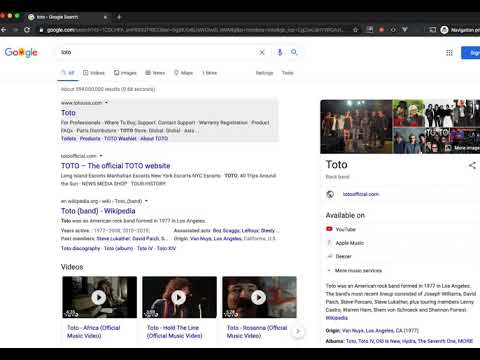Open the Google apps grid

449,53
